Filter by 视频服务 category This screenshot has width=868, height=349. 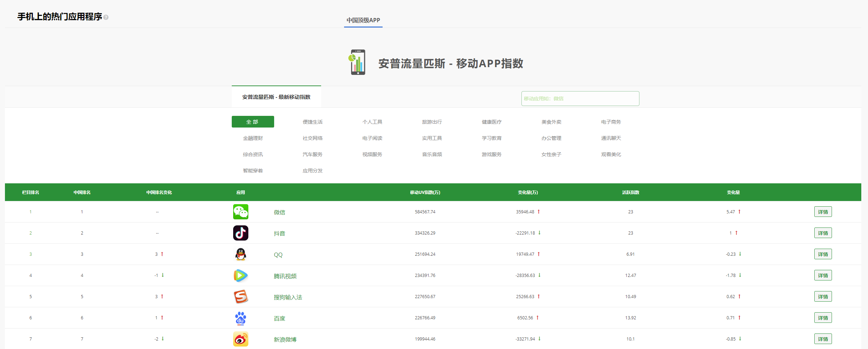(372, 154)
